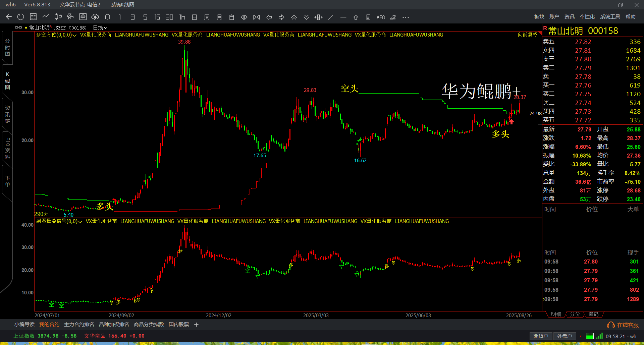Open the 主力合约排名 tab

coord(79,325)
